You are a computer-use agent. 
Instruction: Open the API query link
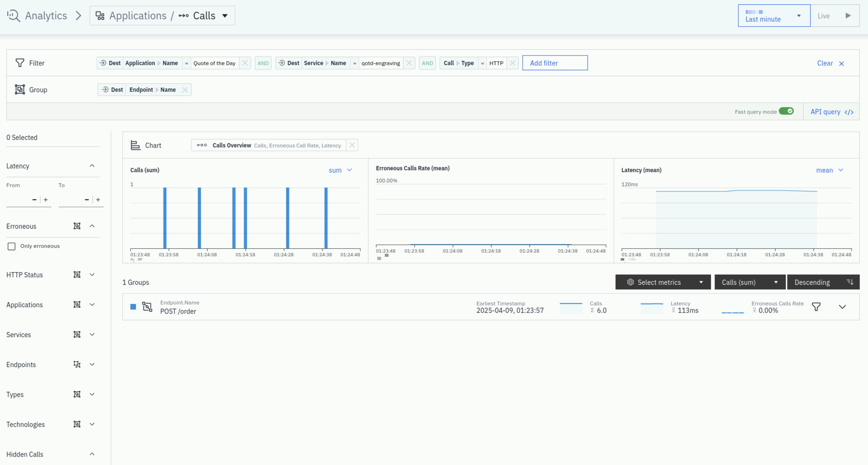click(x=832, y=112)
